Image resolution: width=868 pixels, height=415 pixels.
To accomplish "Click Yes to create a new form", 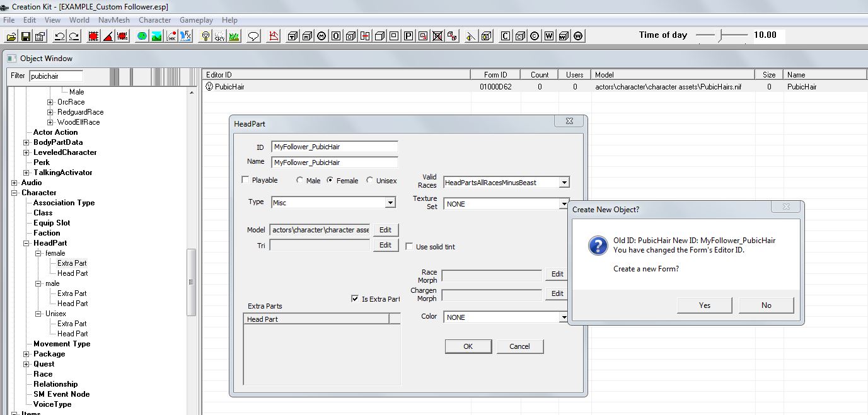I will tap(704, 305).
